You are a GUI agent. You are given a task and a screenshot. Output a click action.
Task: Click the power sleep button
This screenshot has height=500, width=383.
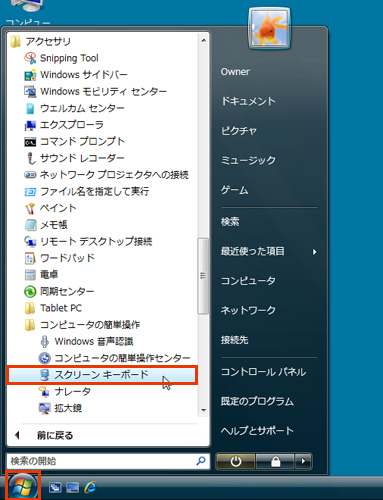[236, 461]
